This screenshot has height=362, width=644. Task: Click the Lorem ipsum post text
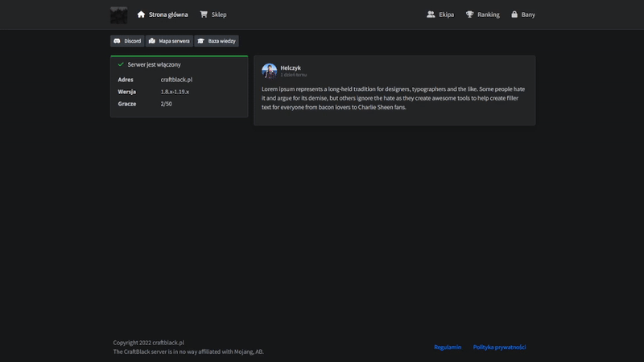pos(394,98)
